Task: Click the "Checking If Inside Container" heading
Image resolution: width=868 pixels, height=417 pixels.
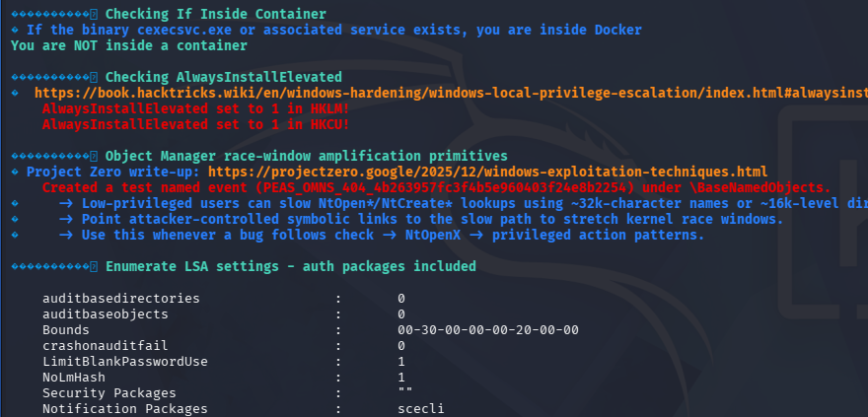Action: click(214, 15)
